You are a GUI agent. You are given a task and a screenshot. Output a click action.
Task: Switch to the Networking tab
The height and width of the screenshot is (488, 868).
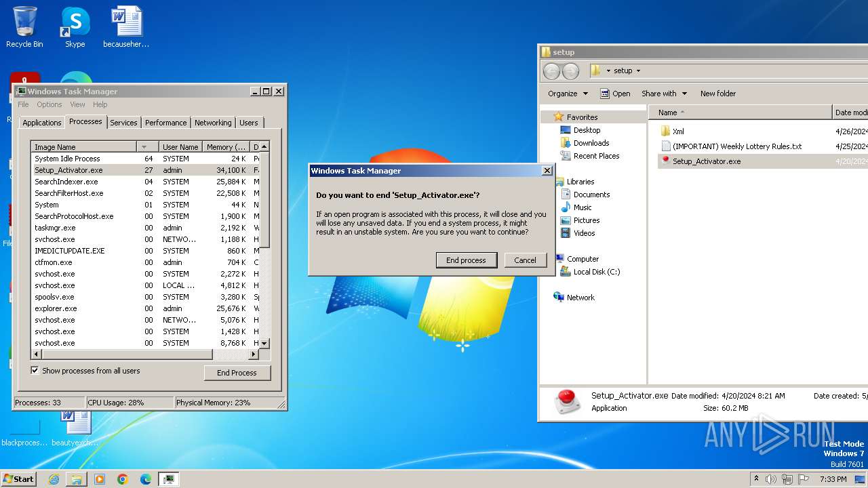[x=213, y=123]
